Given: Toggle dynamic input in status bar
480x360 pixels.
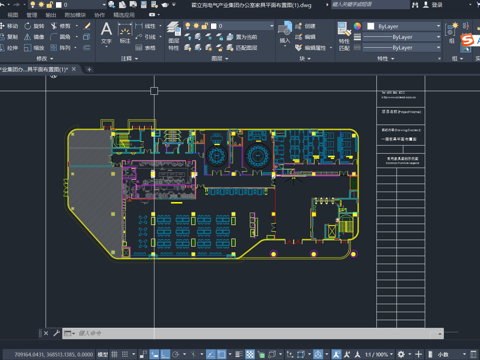Looking at the screenshot, I should coord(154,354).
